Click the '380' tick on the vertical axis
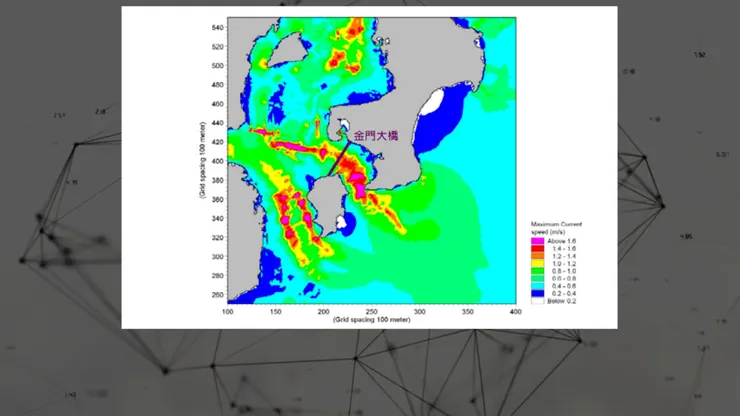The height and width of the screenshot is (416, 740). point(218,180)
